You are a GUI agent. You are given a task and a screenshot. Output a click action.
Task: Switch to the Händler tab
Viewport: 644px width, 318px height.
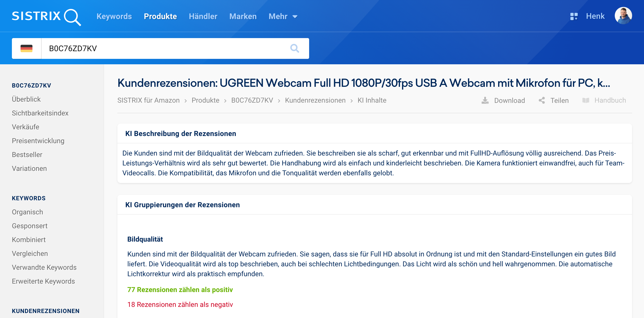click(x=203, y=17)
